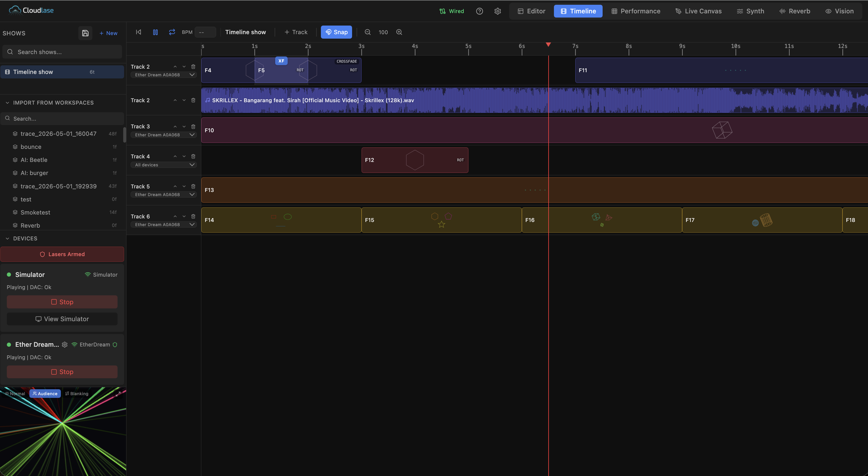The image size is (868, 476).
Task: Select the F17 clip on Track 6
Action: click(762, 220)
